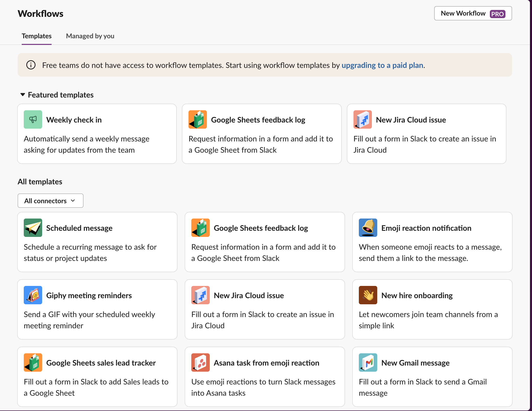Open New hire onboarding template title

pyautogui.click(x=417, y=295)
